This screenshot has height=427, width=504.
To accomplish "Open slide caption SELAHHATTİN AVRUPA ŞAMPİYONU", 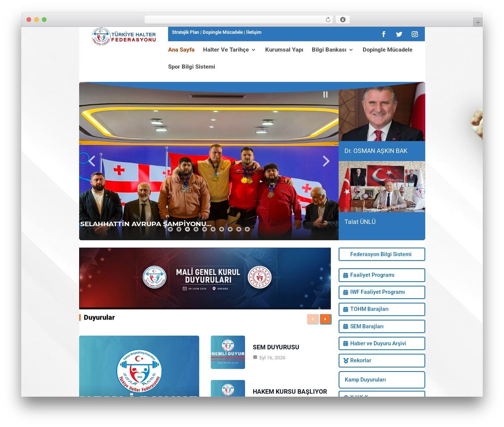I will pyautogui.click(x=146, y=224).
